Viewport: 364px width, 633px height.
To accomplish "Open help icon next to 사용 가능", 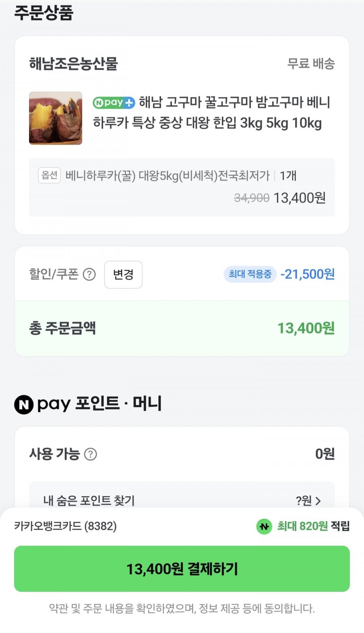I will point(90,454).
